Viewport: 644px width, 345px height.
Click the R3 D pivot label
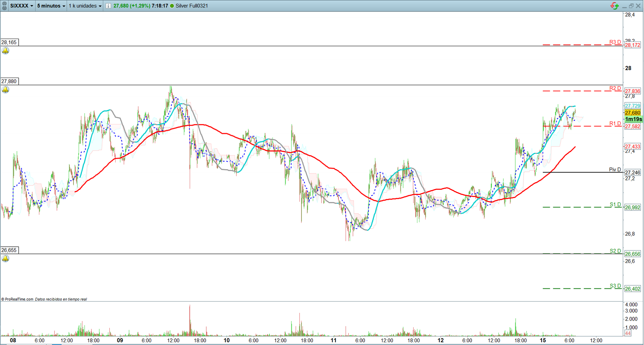(615, 42)
